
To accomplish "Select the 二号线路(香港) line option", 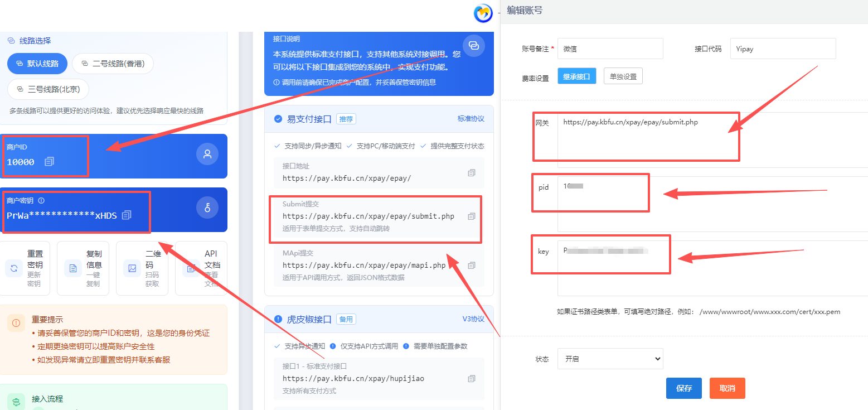I will (113, 64).
